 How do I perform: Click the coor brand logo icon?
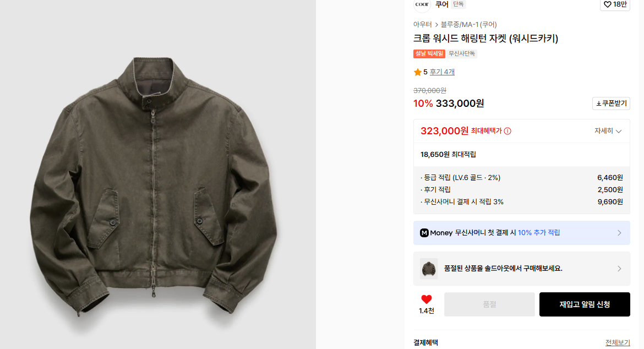pyautogui.click(x=422, y=4)
